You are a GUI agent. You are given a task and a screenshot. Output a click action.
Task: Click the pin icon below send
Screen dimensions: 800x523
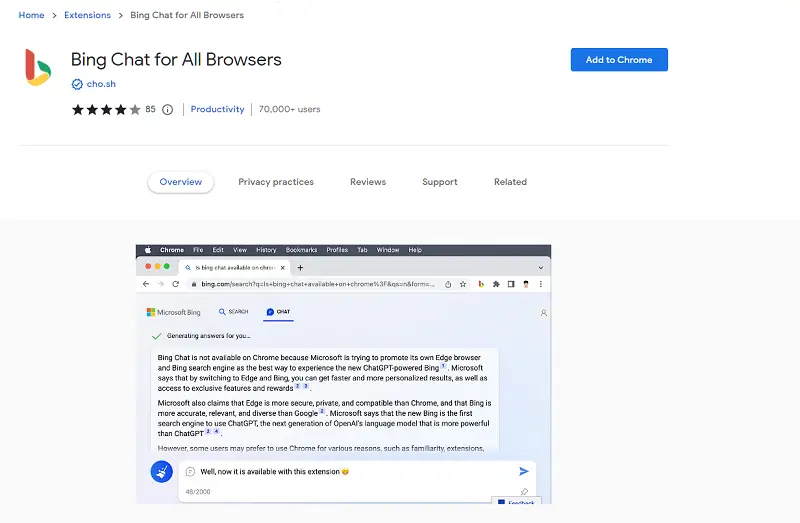(524, 491)
